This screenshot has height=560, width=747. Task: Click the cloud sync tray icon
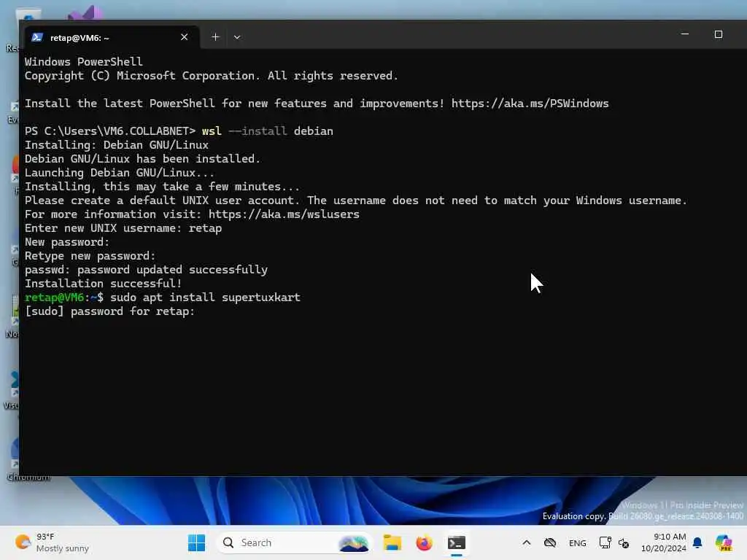click(x=550, y=542)
